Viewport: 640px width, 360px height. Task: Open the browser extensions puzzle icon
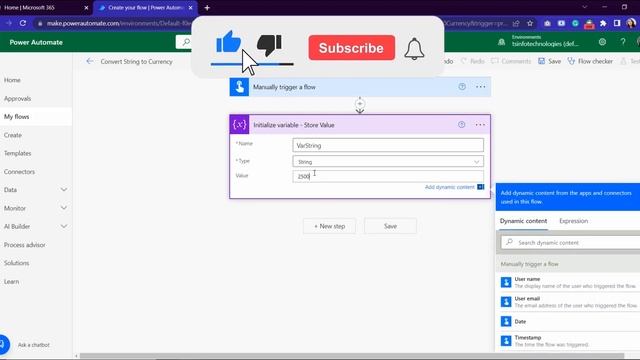pos(603,23)
